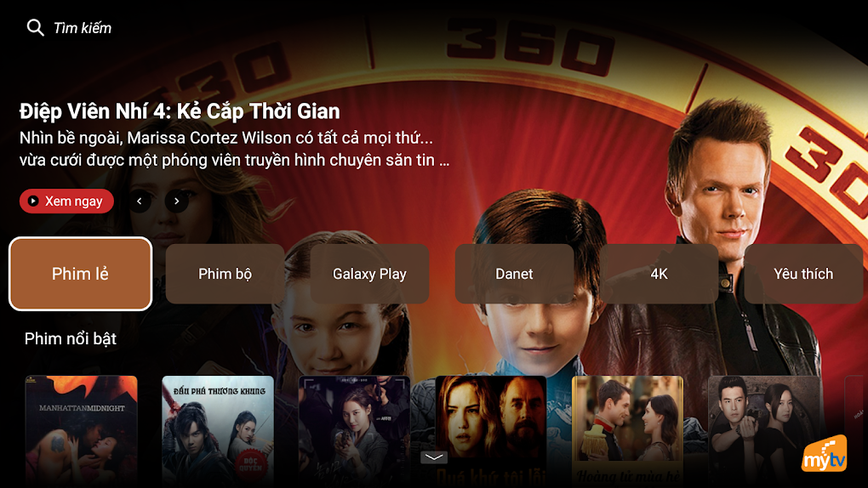This screenshot has height=488, width=868.
Task: Select the 4K category
Action: [659, 274]
